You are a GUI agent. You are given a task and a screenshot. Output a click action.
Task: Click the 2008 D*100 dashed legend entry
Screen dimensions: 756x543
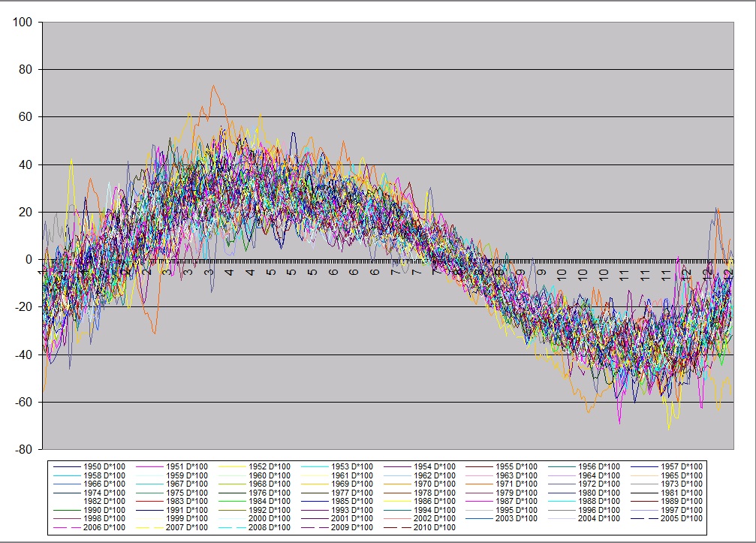tap(270, 528)
